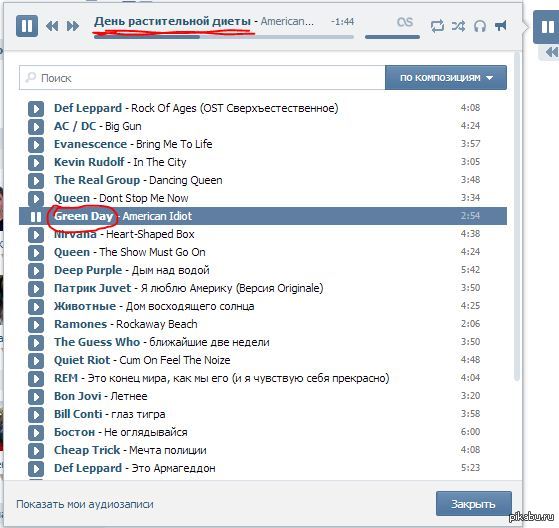This screenshot has height=528, width=559.
Task: Click Показать мои аудиозаписи link
Action: point(85,504)
